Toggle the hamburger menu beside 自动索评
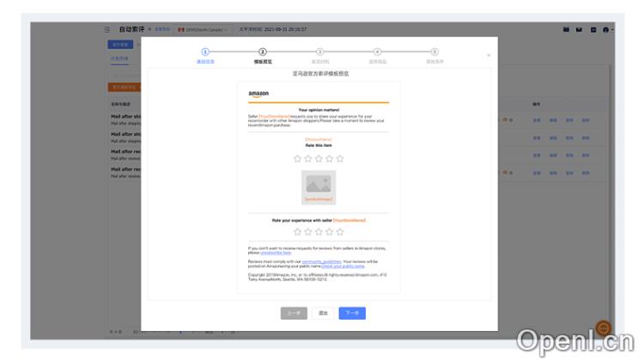The image size is (644, 361). click(107, 29)
